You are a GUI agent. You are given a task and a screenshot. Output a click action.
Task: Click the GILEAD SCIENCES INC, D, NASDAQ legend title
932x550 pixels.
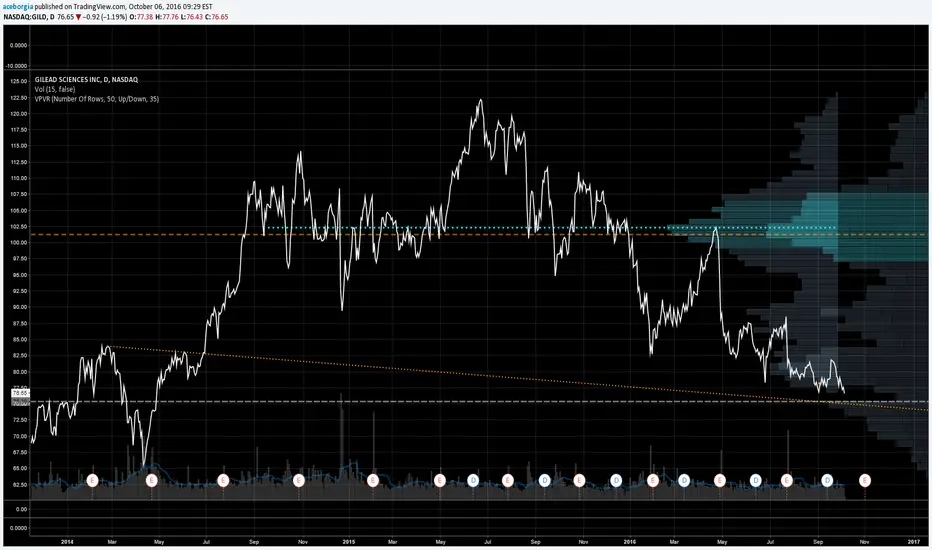(x=86, y=80)
